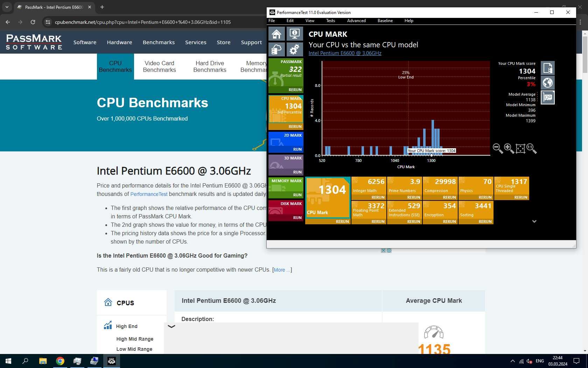
Task: Click the fit-to-window chart zoom icon
Action: click(x=520, y=148)
